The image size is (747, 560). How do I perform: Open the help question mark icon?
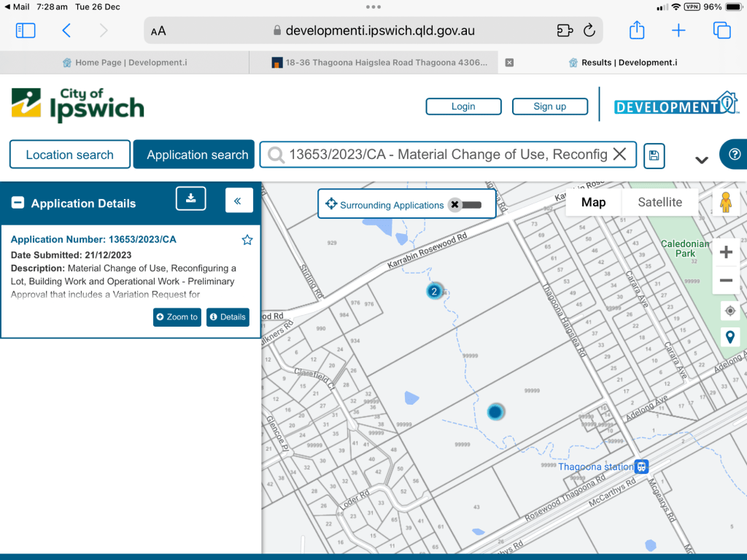click(x=734, y=155)
